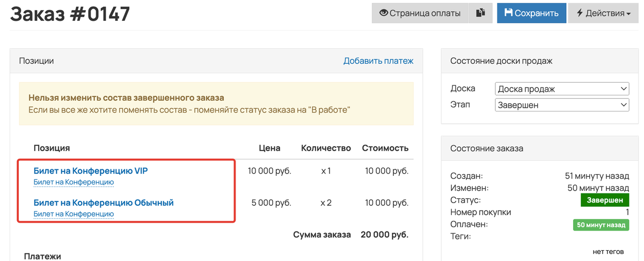
Task: Click the Добавить платеж link
Action: coord(378,61)
